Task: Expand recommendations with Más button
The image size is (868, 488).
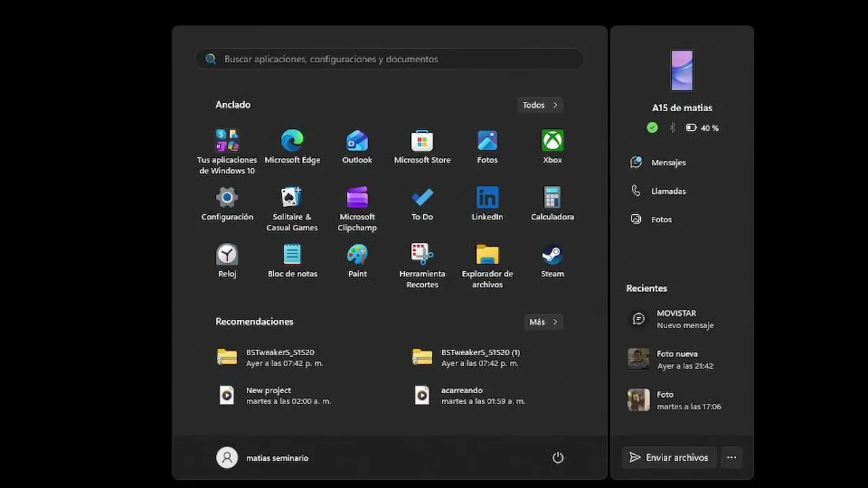Action: pyautogui.click(x=544, y=322)
